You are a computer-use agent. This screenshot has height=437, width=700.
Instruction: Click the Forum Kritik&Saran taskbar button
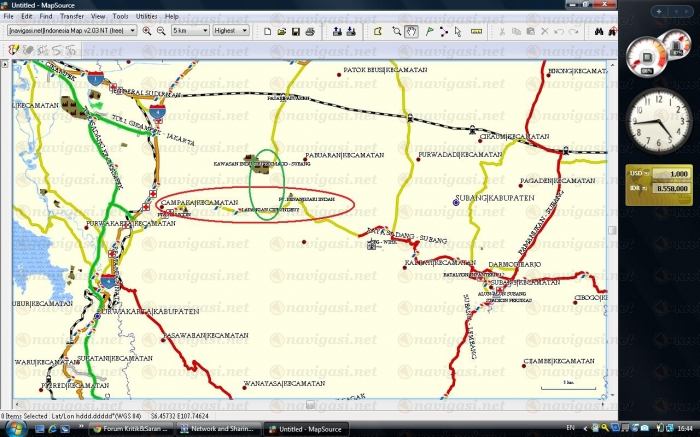pos(132,429)
